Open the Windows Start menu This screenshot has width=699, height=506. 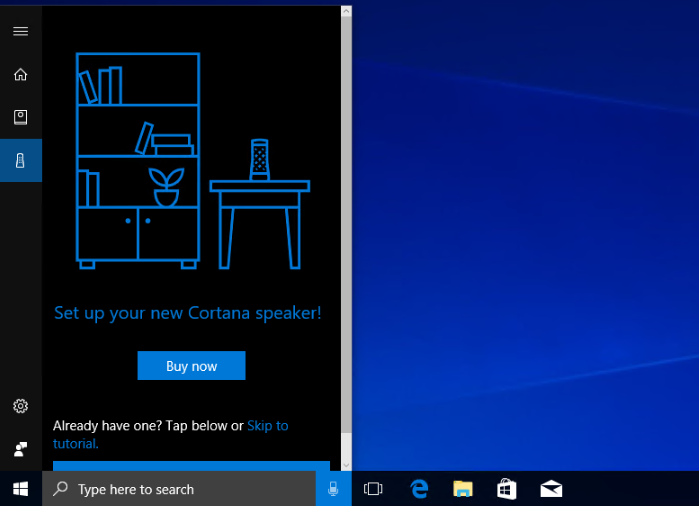pos(21,489)
